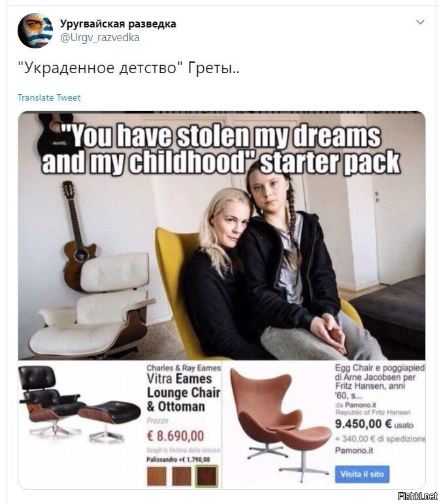The height and width of the screenshot is (504, 441).
Task: Click the 9.450,00 € usato price
Action: click(x=374, y=424)
